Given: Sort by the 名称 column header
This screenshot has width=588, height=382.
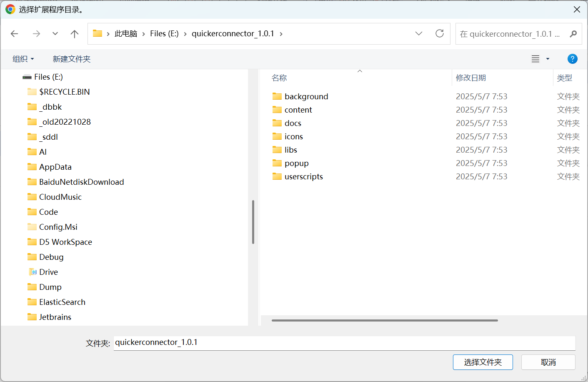Looking at the screenshot, I should click(x=279, y=78).
